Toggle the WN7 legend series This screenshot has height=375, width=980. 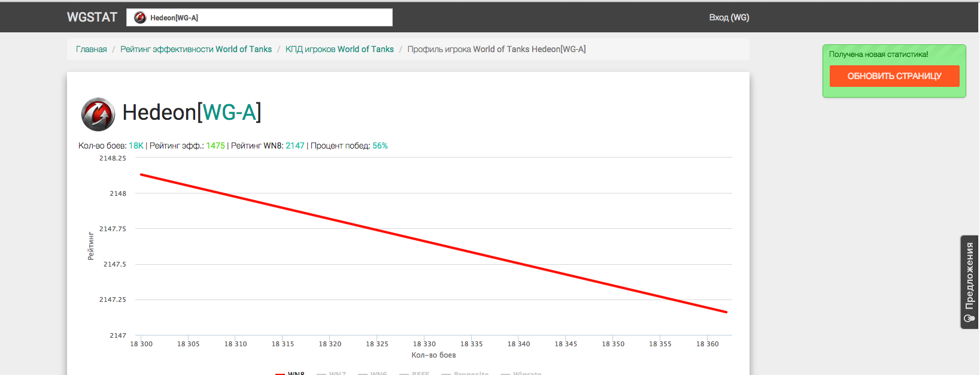[332, 373]
